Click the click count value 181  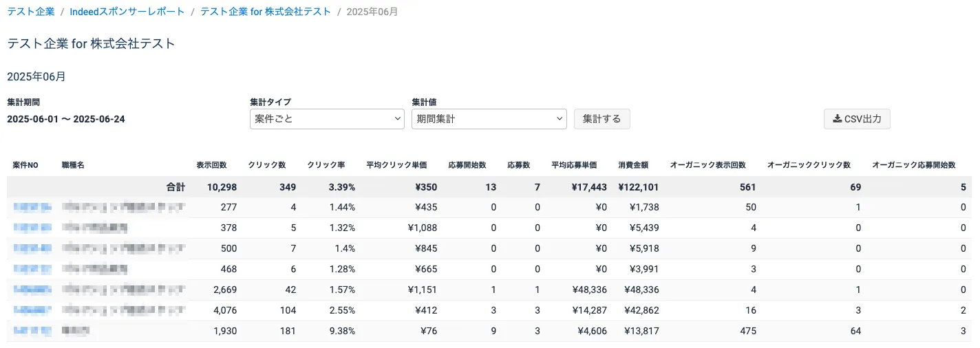tap(288, 331)
